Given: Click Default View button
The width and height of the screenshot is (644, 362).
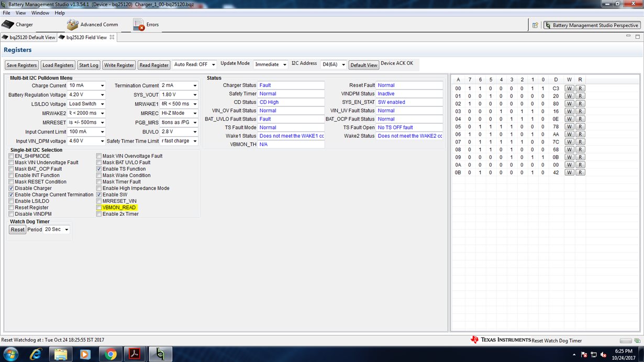Looking at the screenshot, I should 364,65.
